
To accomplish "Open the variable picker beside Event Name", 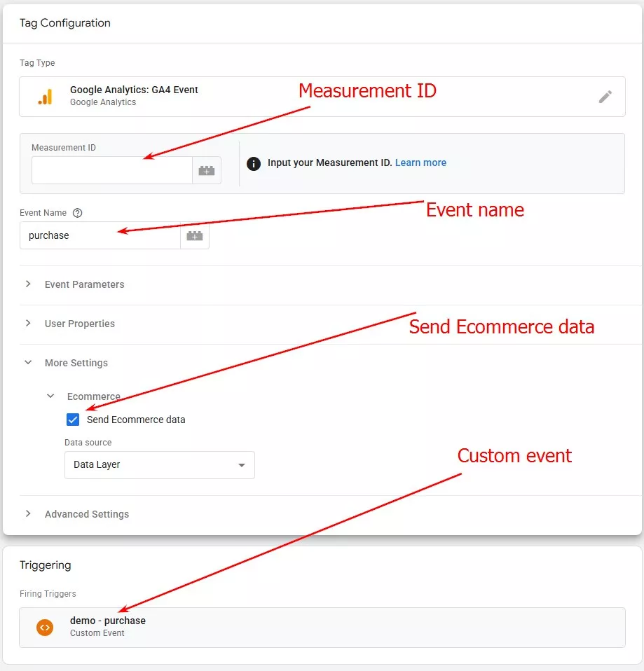I will [193, 235].
